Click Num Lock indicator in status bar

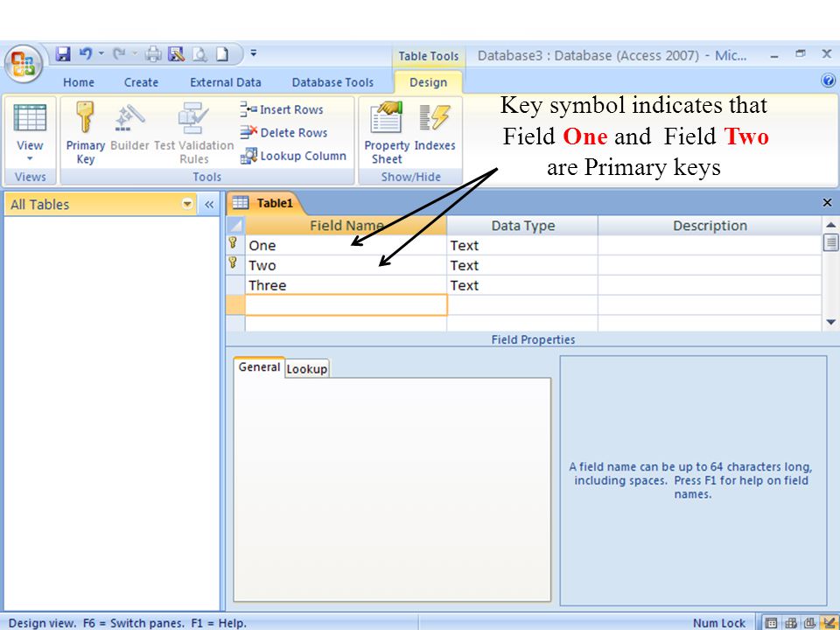click(x=719, y=623)
